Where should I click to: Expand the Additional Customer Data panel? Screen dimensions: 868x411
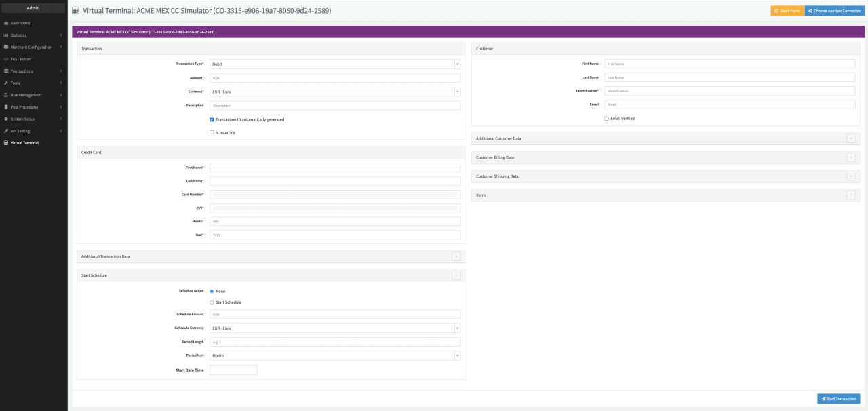point(850,138)
